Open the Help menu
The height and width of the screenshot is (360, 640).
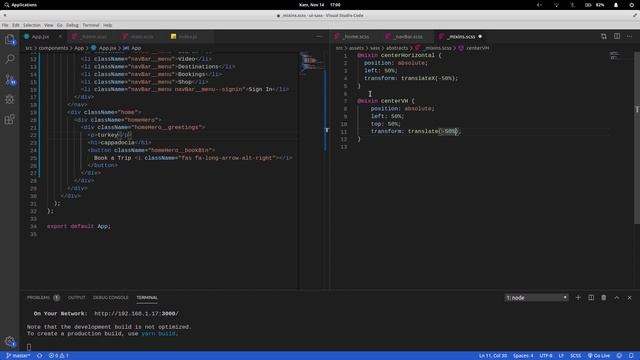click(107, 25)
